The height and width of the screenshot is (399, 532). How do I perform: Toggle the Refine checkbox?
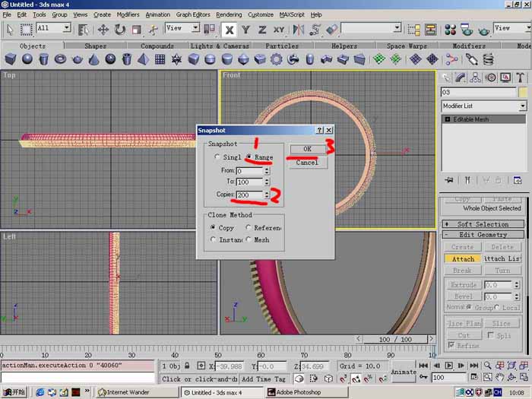(x=451, y=345)
